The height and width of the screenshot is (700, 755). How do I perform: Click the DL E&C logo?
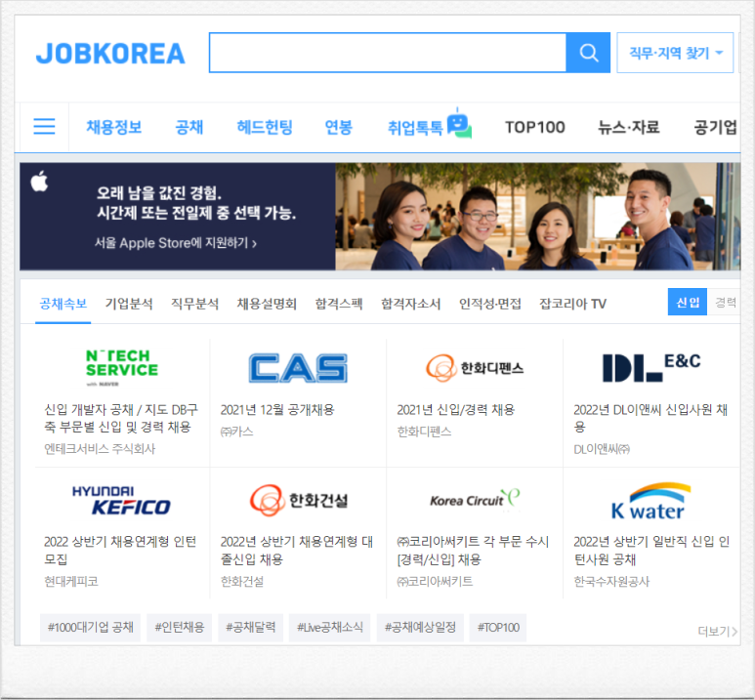[x=651, y=367]
